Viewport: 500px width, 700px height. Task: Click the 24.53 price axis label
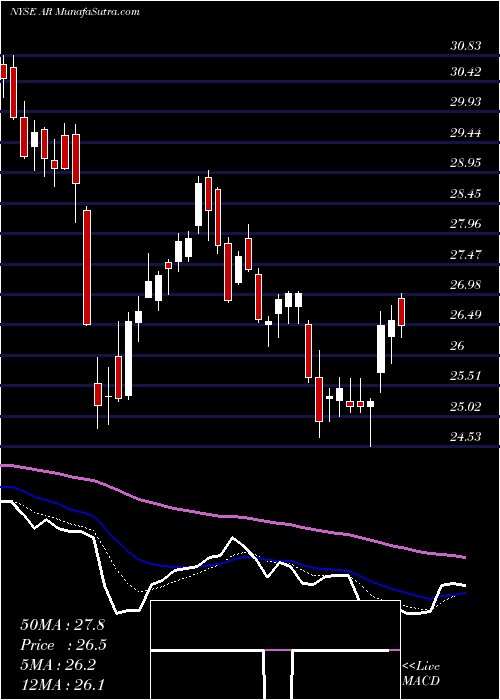(465, 437)
